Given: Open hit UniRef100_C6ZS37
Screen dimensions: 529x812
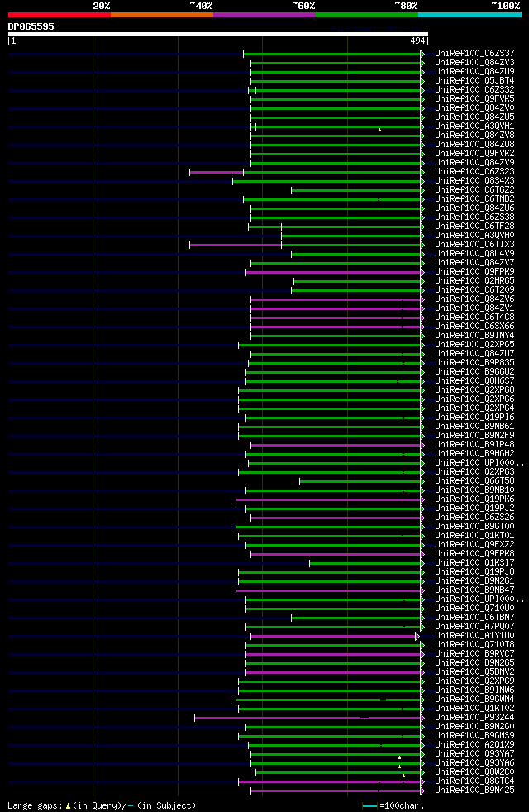Looking at the screenshot, I should (x=474, y=54).
